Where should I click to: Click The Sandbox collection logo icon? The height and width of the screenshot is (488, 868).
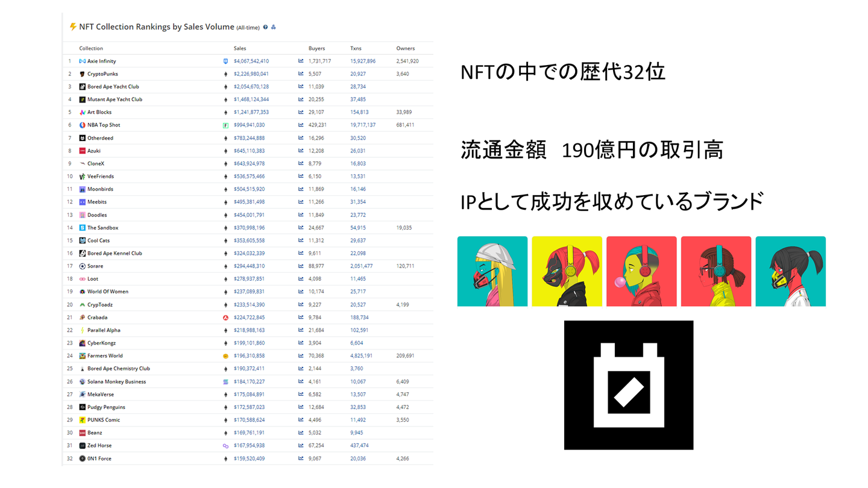click(82, 228)
